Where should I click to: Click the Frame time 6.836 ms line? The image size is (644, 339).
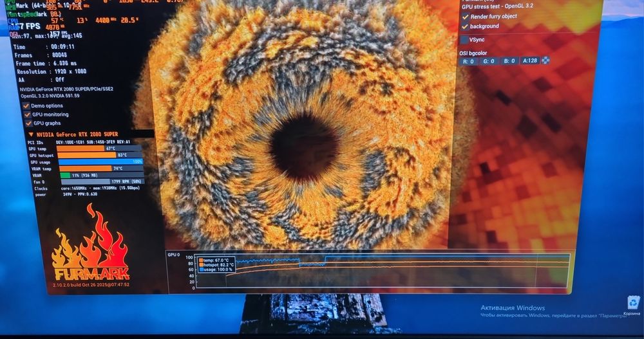(46, 64)
